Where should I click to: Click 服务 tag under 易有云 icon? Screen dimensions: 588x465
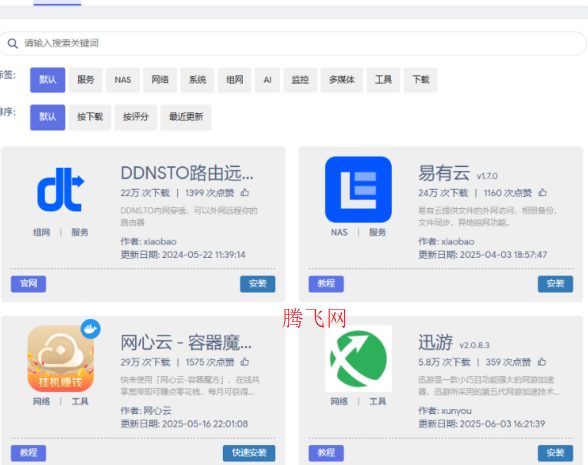[x=377, y=232]
